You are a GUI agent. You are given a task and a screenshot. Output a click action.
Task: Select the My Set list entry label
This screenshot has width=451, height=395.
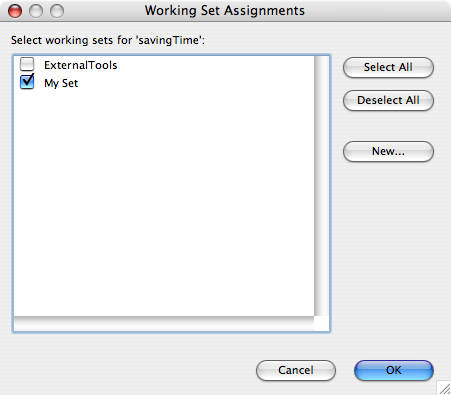coord(61,83)
